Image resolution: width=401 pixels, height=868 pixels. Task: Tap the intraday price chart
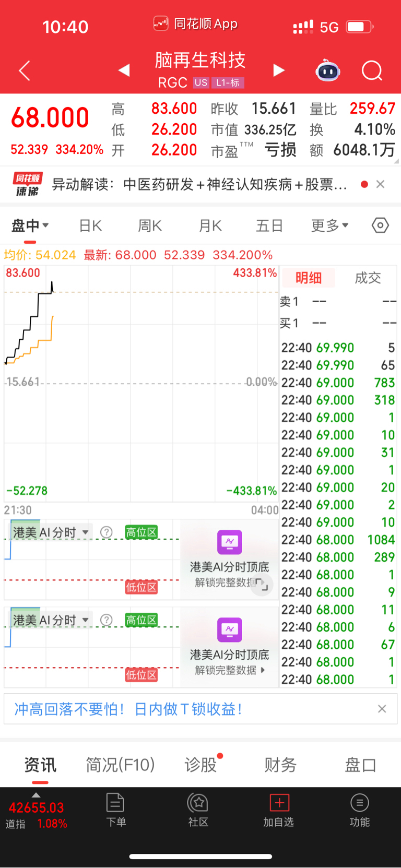click(x=141, y=384)
